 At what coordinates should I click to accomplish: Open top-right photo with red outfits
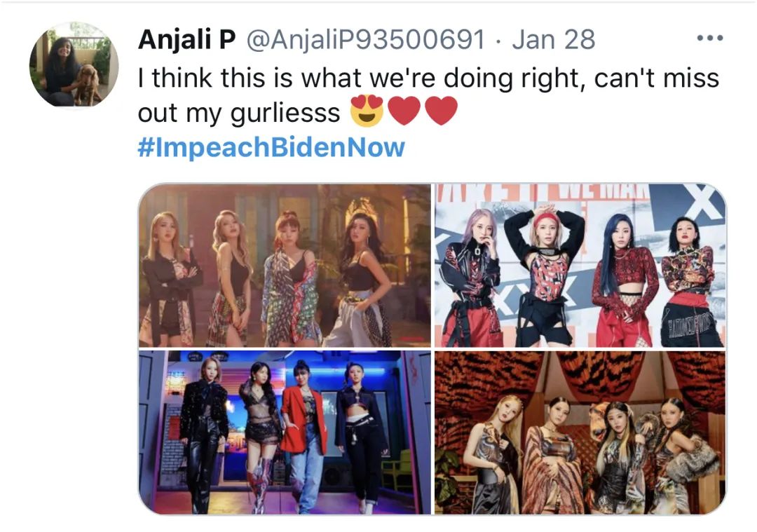(x=580, y=265)
